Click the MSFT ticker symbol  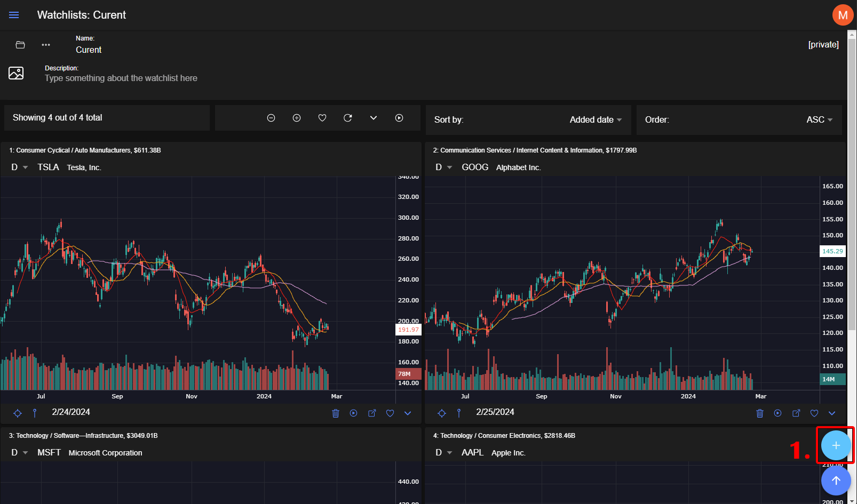(49, 453)
